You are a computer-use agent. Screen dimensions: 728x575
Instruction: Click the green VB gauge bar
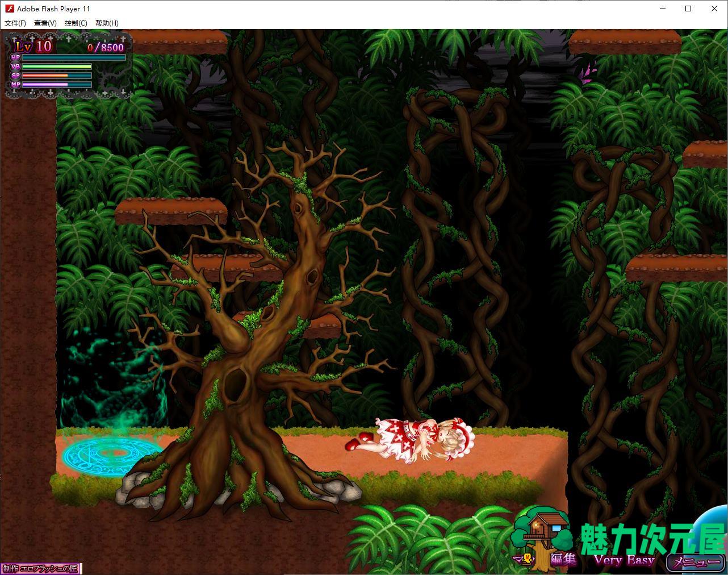coord(57,66)
